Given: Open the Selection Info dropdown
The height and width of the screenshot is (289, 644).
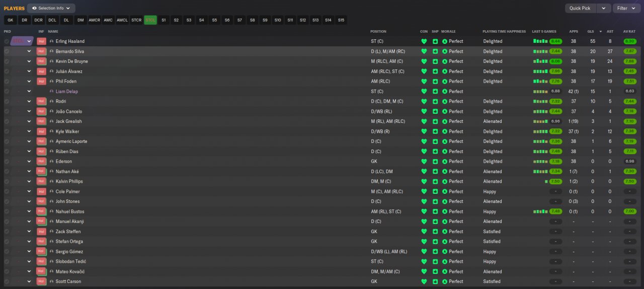Looking at the screenshot, I should [x=51, y=8].
